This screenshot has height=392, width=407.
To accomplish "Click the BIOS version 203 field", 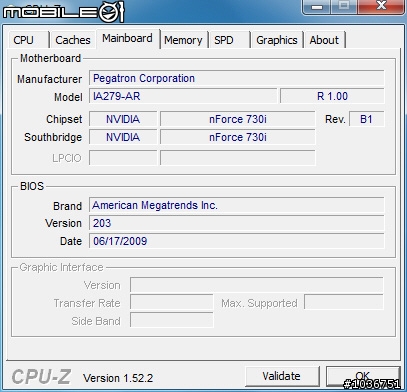I will [x=237, y=223].
